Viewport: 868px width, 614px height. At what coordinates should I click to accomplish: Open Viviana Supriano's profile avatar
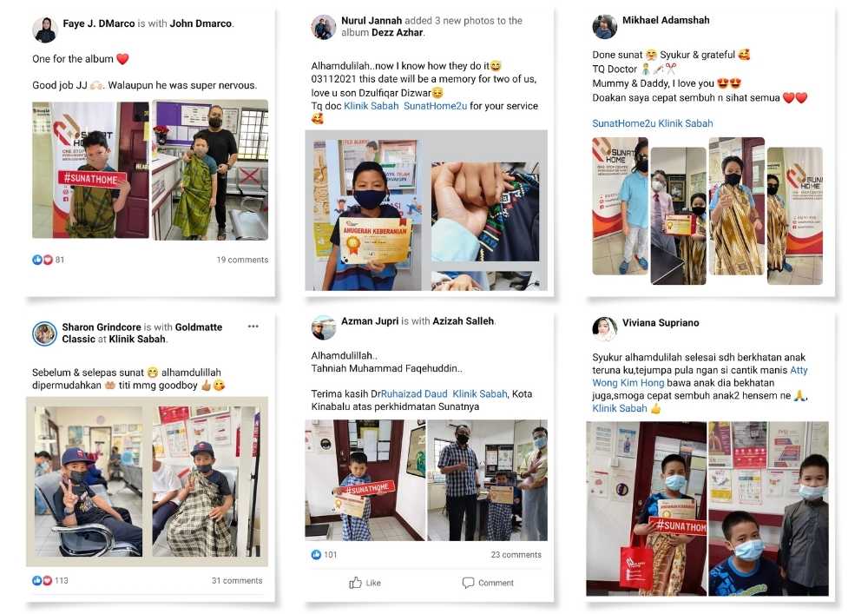coord(604,329)
